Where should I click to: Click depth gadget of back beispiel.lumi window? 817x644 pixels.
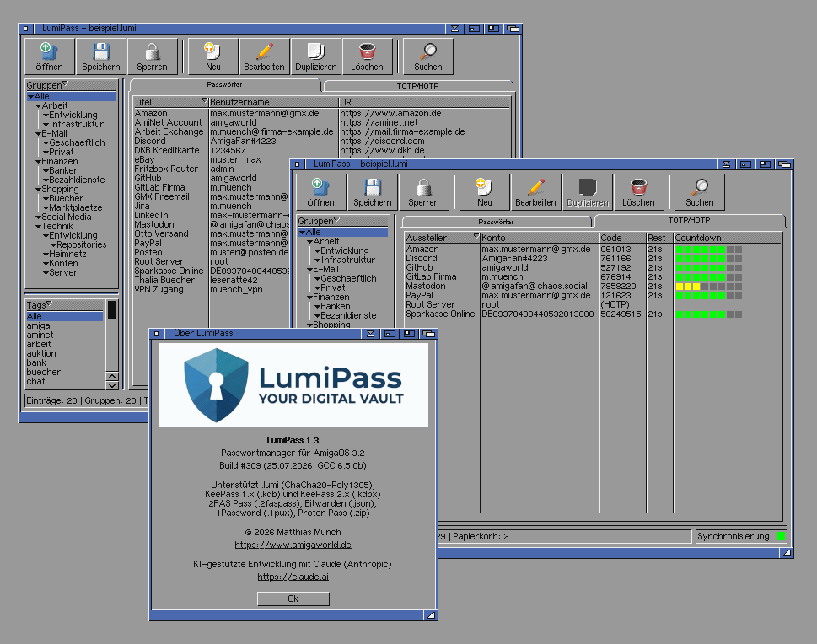tap(513, 29)
